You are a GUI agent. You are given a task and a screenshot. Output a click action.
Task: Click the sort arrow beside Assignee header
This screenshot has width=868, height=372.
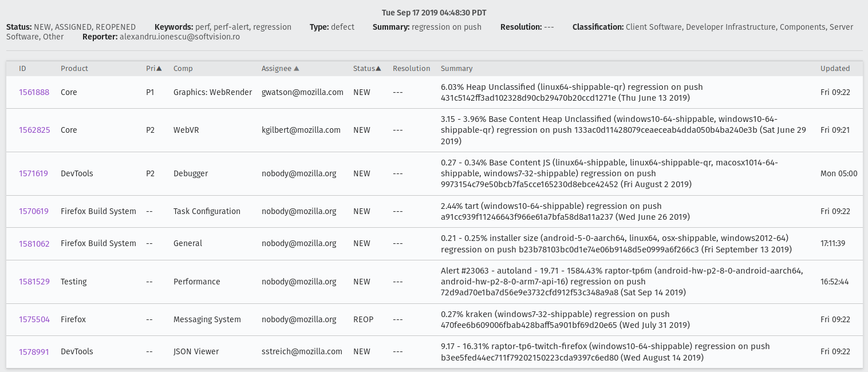[x=297, y=69]
